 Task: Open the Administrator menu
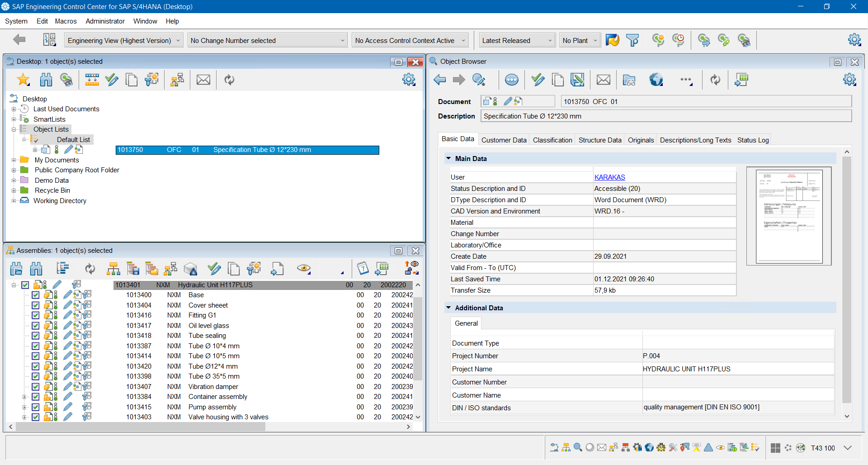coord(105,21)
